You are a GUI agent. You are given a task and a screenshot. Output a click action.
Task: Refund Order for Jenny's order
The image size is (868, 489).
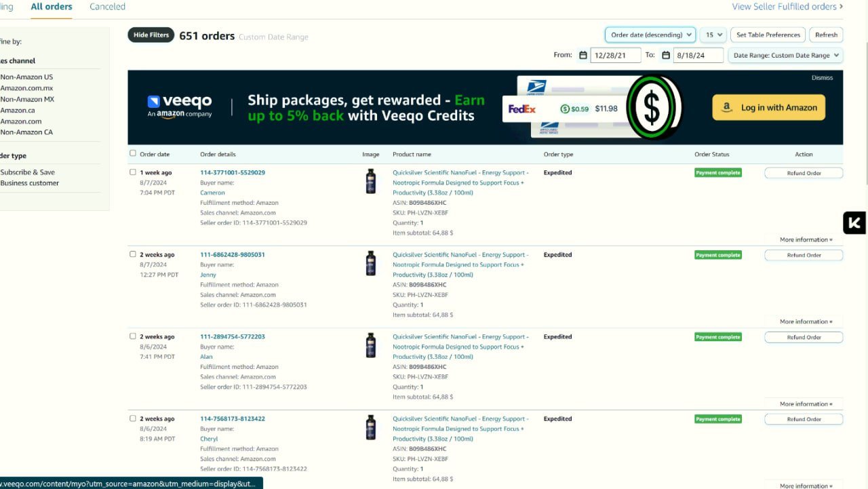pos(804,255)
